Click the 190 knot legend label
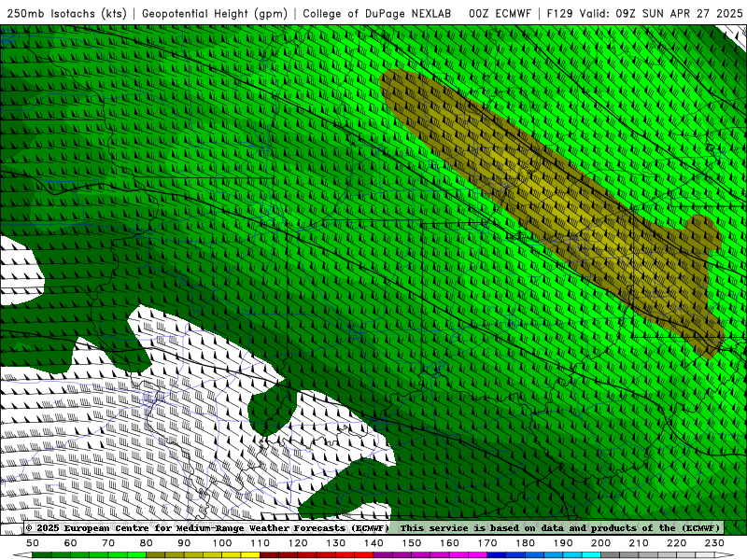 563,543
